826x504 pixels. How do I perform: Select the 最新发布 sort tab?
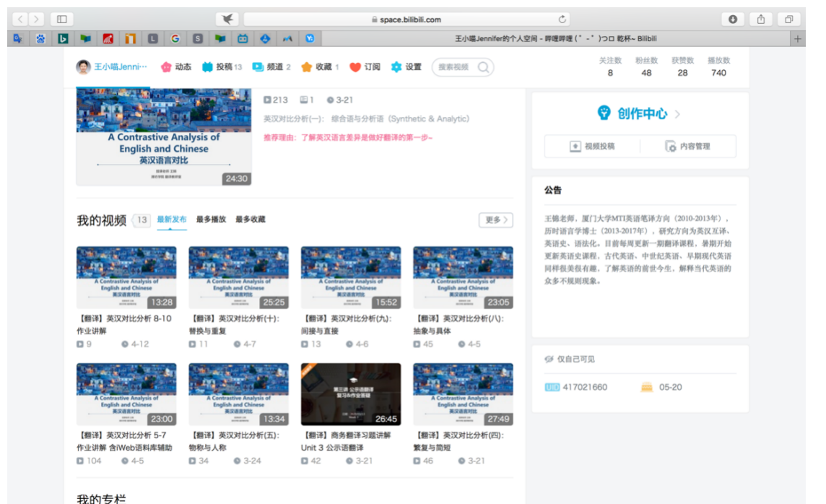172,220
